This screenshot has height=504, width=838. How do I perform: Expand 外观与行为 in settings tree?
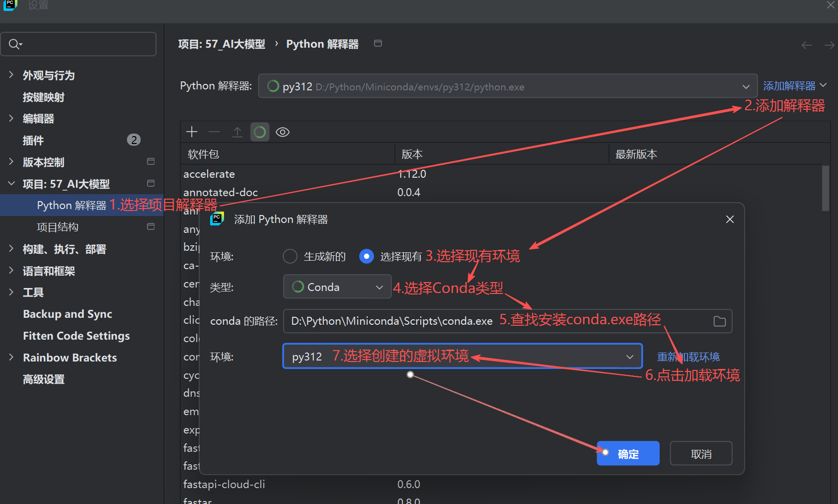click(11, 74)
